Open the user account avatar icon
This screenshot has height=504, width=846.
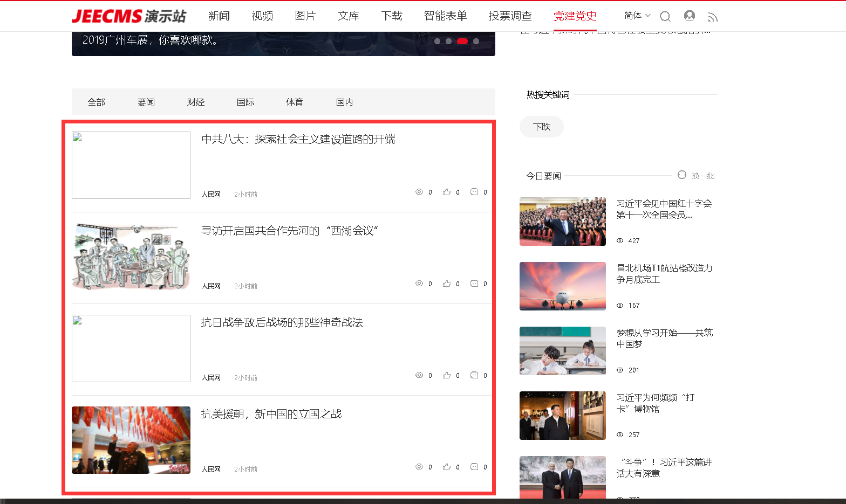click(x=689, y=16)
